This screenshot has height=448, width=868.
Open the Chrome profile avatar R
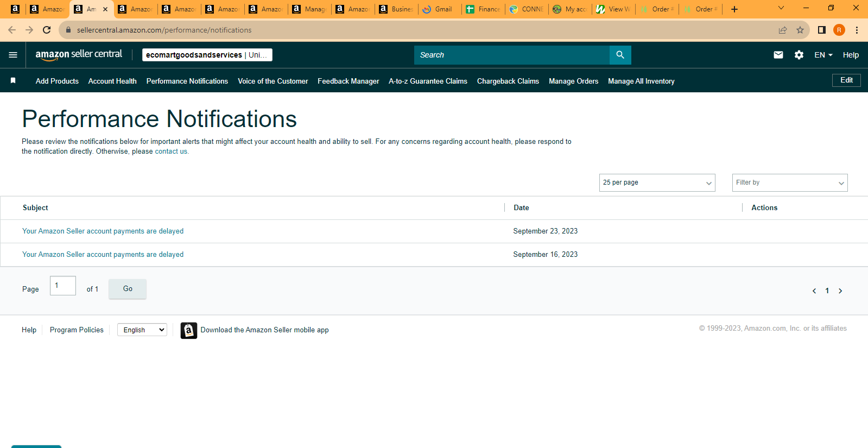coord(839,30)
